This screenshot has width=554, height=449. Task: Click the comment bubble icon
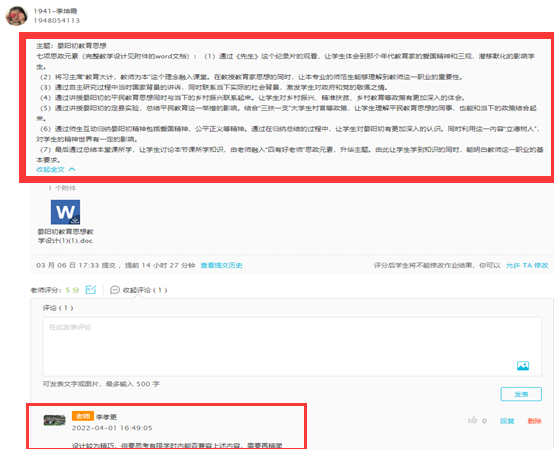pyautogui.click(x=114, y=290)
